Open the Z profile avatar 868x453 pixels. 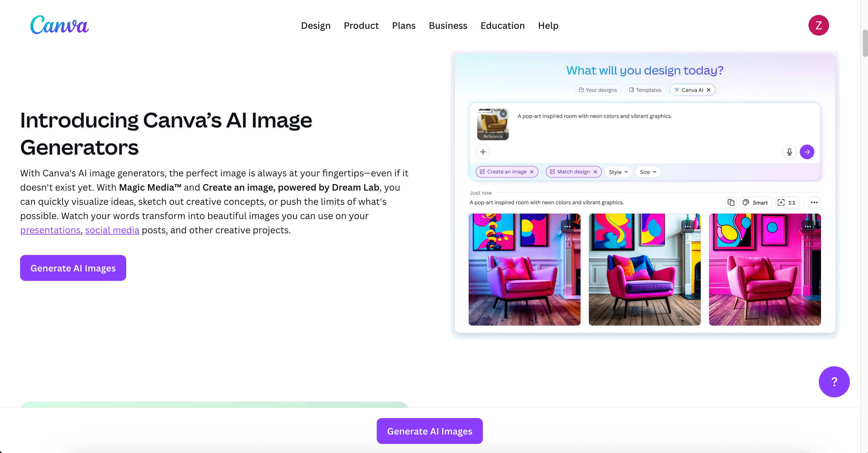[x=819, y=25]
